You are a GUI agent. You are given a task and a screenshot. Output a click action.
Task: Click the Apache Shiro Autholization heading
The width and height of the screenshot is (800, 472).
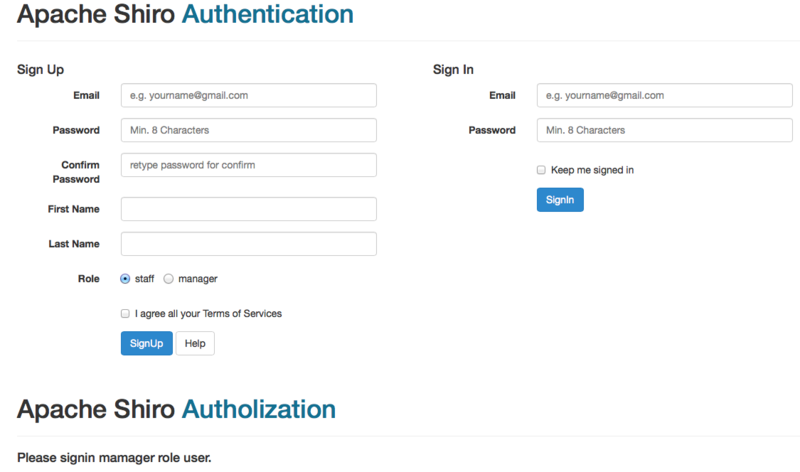click(x=176, y=409)
